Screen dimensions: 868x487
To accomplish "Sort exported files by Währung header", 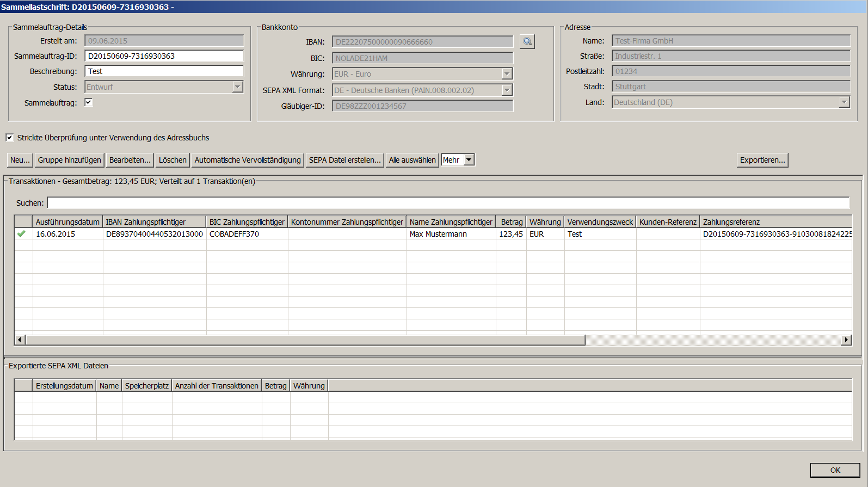I will pyautogui.click(x=309, y=386).
